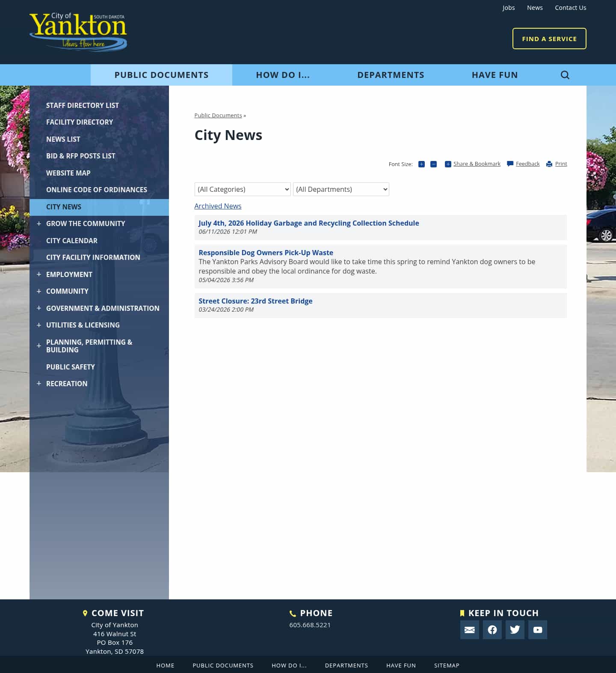Open Street Closure 23rd Street Bridge article
Viewport: 616px width, 673px height.
tap(255, 301)
